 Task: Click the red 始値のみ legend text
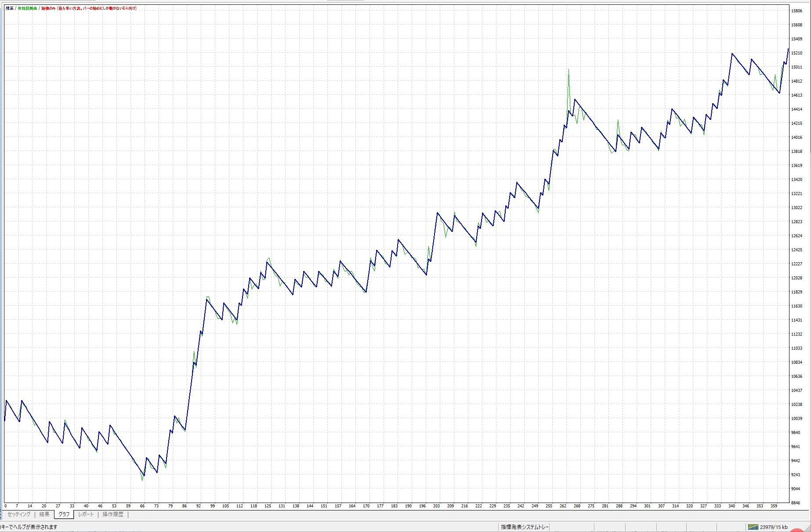[x=89, y=8]
